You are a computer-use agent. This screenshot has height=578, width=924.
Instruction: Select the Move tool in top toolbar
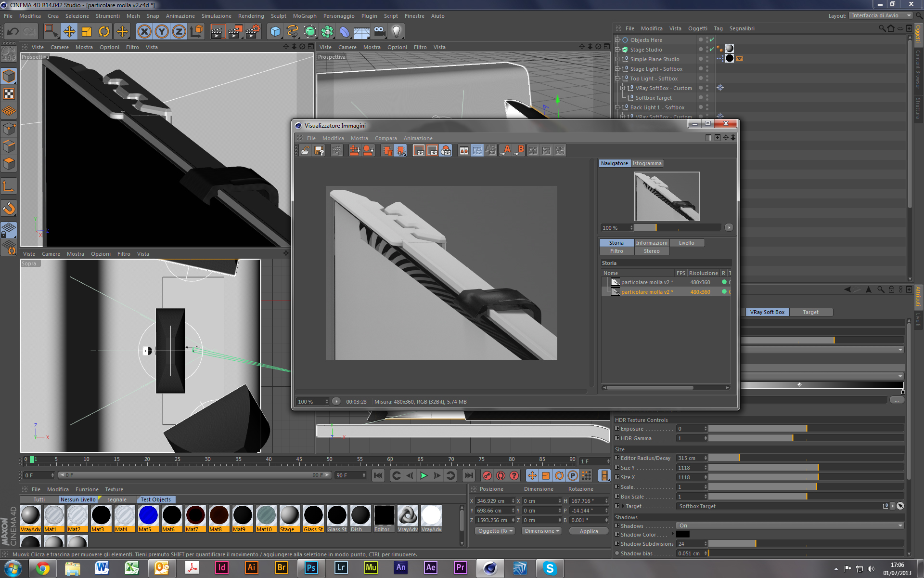[69, 32]
